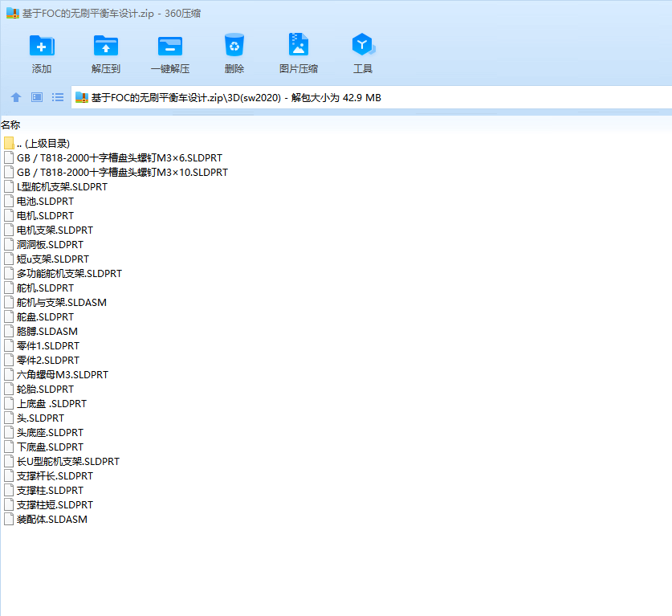This screenshot has width=672, height=616.
Task: Click the 名称 column header
Action: (x=10, y=124)
